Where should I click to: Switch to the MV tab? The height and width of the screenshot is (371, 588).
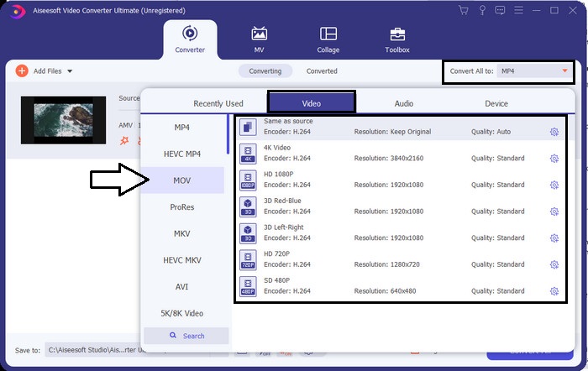[259, 39]
